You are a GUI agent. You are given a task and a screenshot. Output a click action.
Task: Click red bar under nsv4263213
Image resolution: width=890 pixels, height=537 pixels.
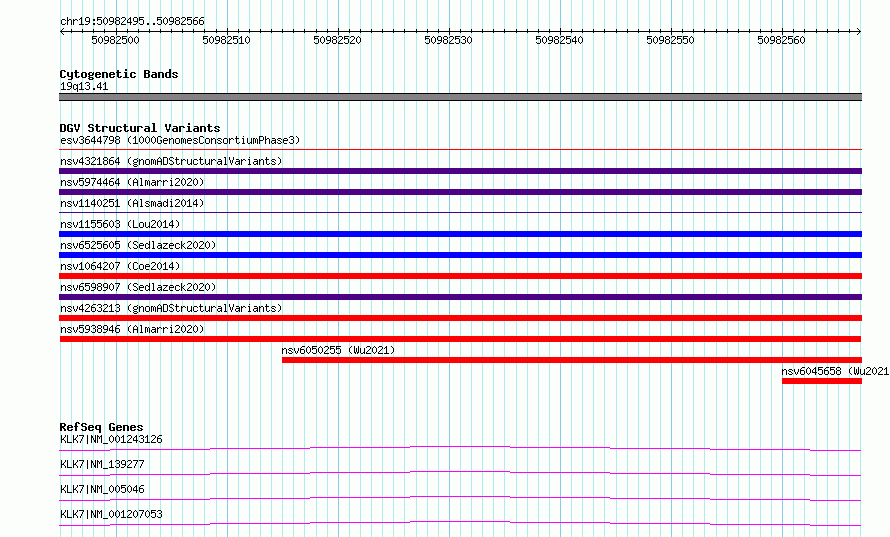(x=460, y=318)
